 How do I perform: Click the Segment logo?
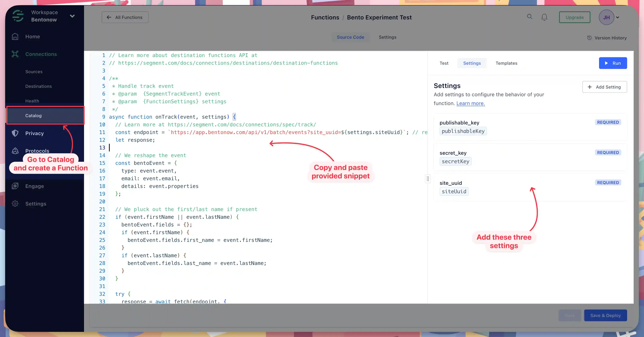(x=18, y=16)
